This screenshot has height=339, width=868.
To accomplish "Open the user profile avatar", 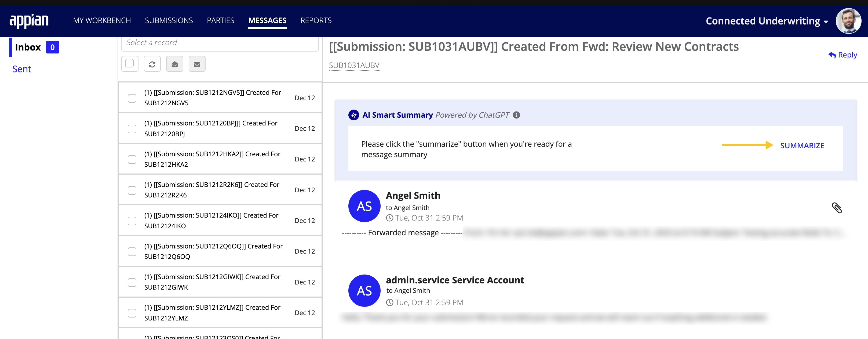I will tap(848, 21).
